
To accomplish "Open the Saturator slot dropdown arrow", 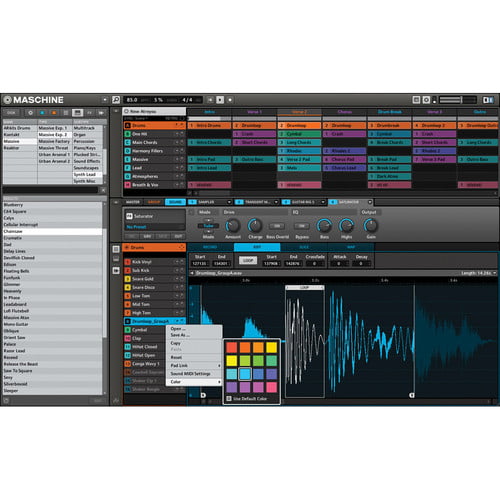I will tap(370, 202).
